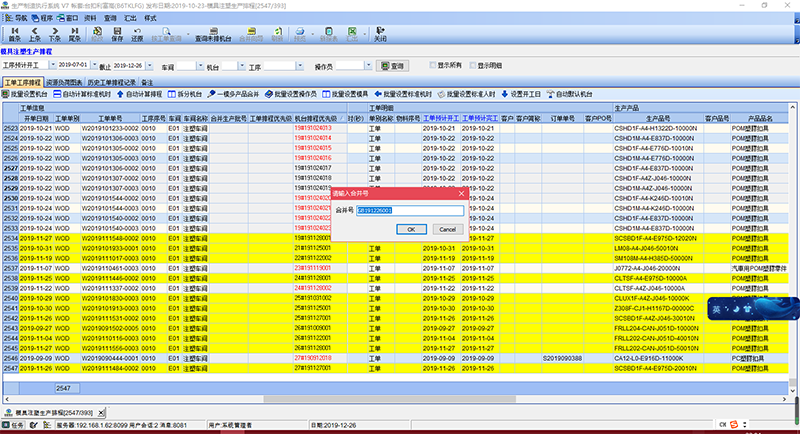Close the 请输入合并号 dialog
Screen dimensions: 800x434
(x=461, y=193)
